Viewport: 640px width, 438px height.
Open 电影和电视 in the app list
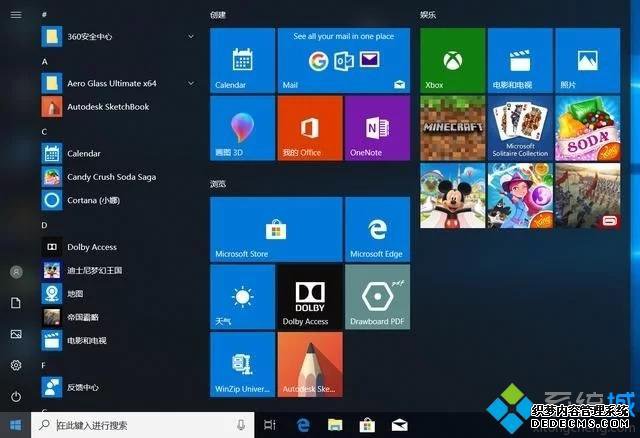[118, 340]
